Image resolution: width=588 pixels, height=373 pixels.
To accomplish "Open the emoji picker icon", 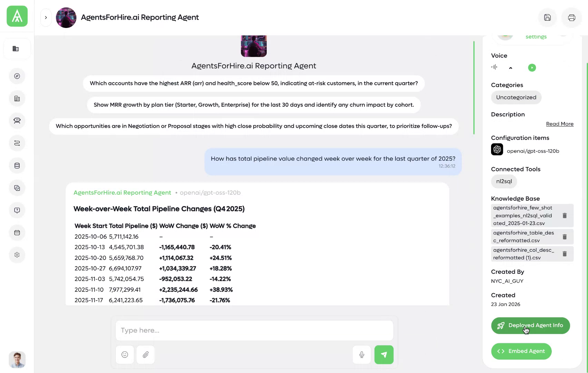I will click(125, 355).
